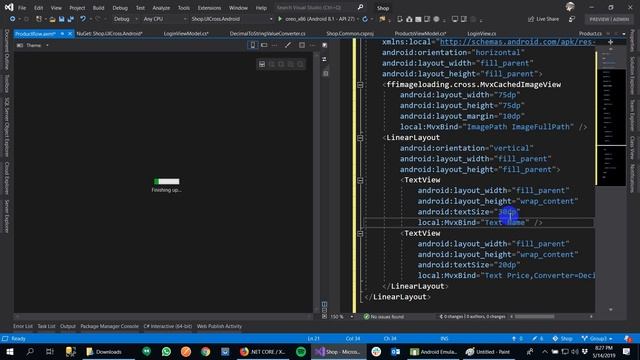Switch to Android Emulator taskbar window
640x360 pixels.
[x=433, y=351]
